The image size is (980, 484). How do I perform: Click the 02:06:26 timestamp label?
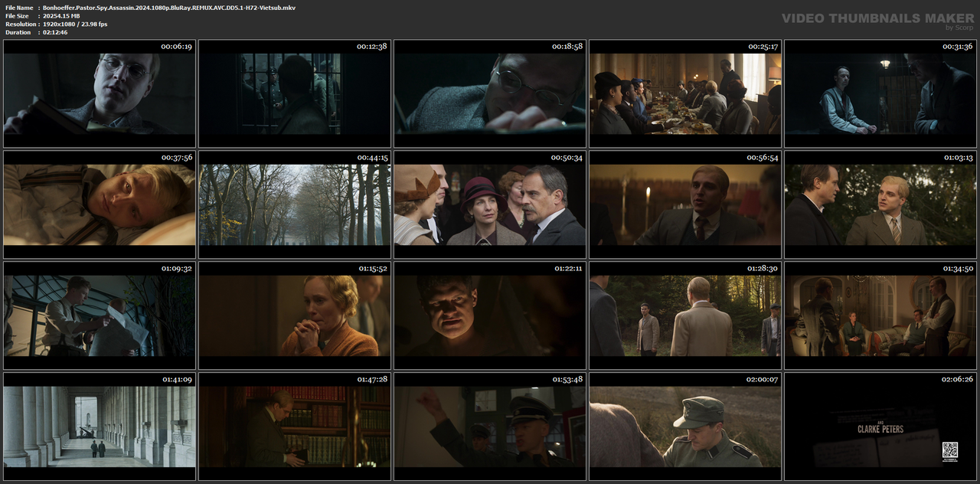click(957, 379)
